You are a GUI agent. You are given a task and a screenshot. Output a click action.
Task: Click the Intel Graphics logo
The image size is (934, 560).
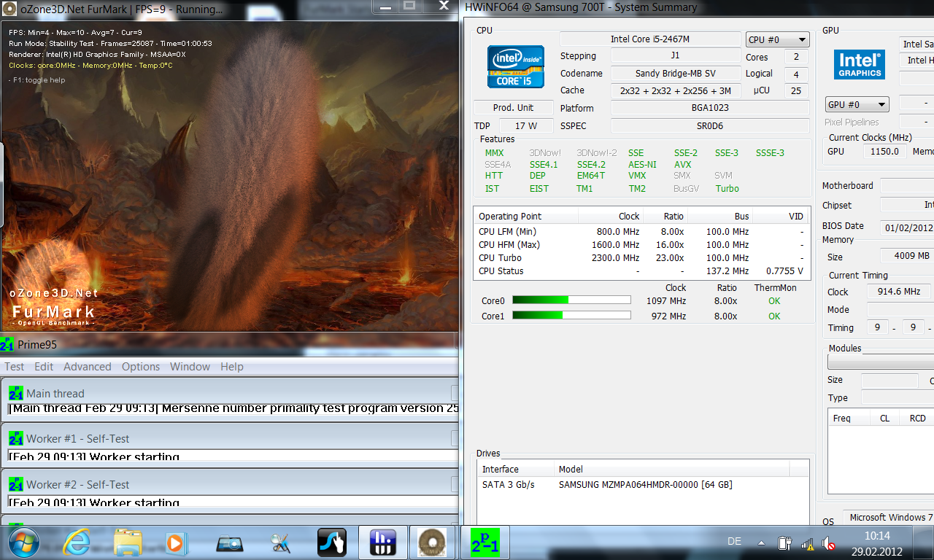click(x=860, y=65)
